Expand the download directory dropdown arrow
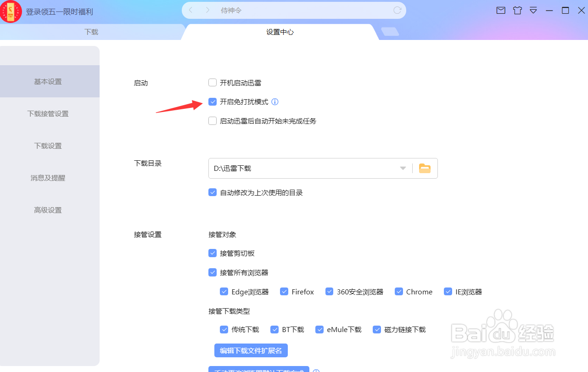Image resolution: width=588 pixels, height=372 pixels. (x=403, y=169)
